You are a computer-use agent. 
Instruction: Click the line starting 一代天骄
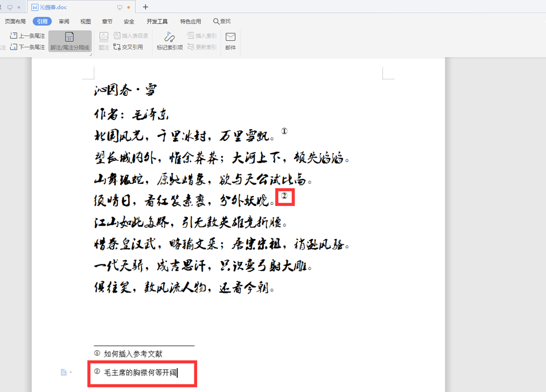point(203,266)
